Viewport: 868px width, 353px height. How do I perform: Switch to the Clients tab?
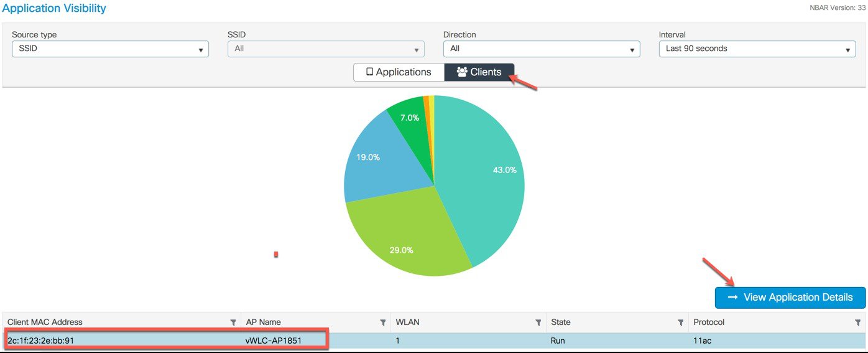(479, 72)
